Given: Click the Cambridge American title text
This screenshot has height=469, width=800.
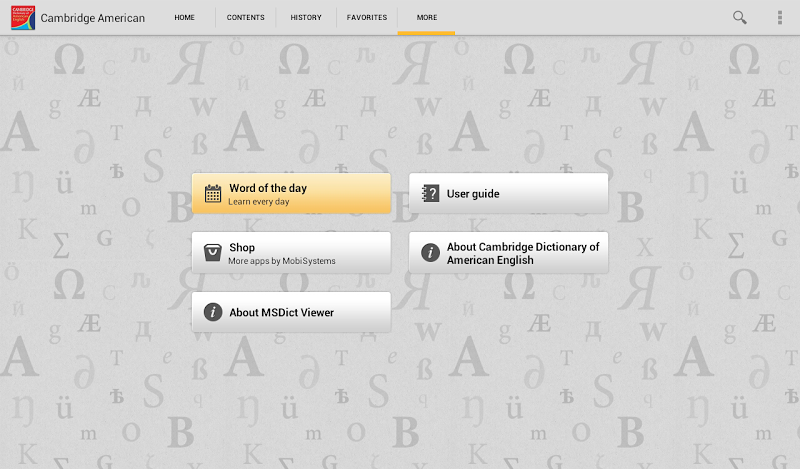Looking at the screenshot, I should (93, 18).
